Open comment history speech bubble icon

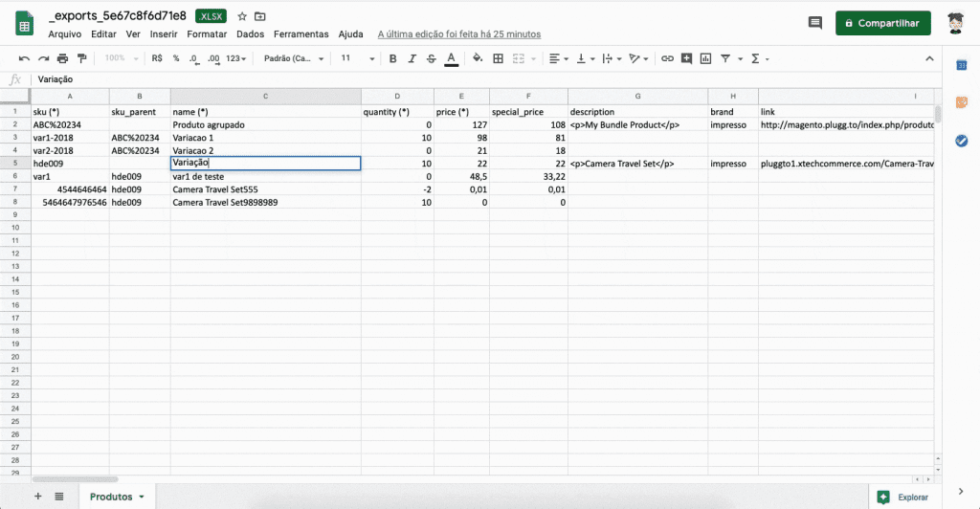click(814, 23)
